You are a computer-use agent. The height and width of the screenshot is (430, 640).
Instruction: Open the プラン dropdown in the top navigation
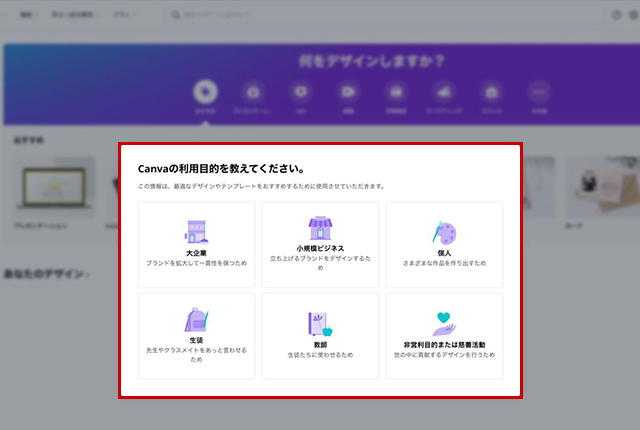(124, 15)
